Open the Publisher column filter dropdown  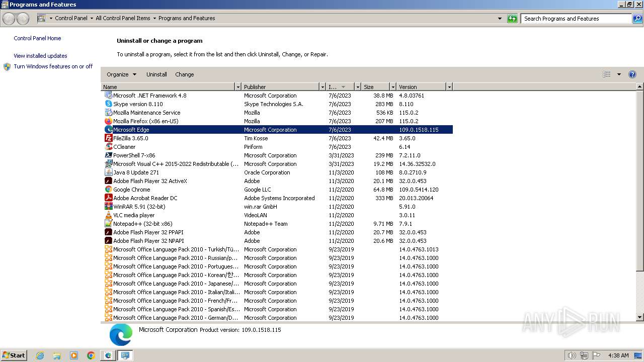point(323,87)
